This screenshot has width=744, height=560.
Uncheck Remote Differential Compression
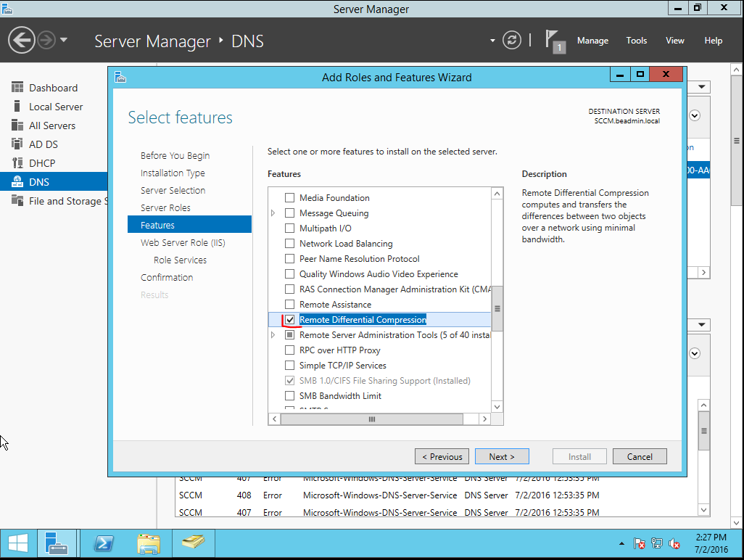pos(289,319)
